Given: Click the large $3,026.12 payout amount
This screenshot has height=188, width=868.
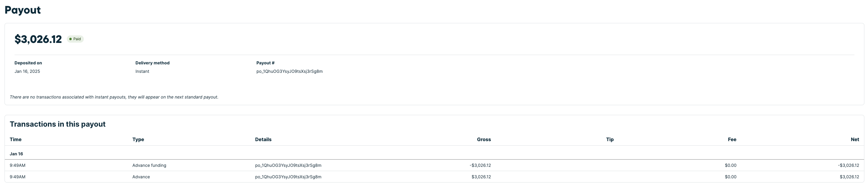Looking at the screenshot, I should [38, 39].
